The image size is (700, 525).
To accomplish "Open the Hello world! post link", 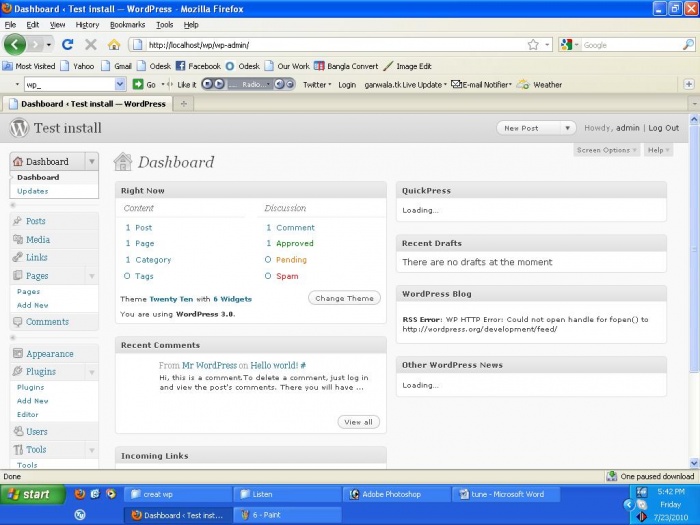I will 274,365.
